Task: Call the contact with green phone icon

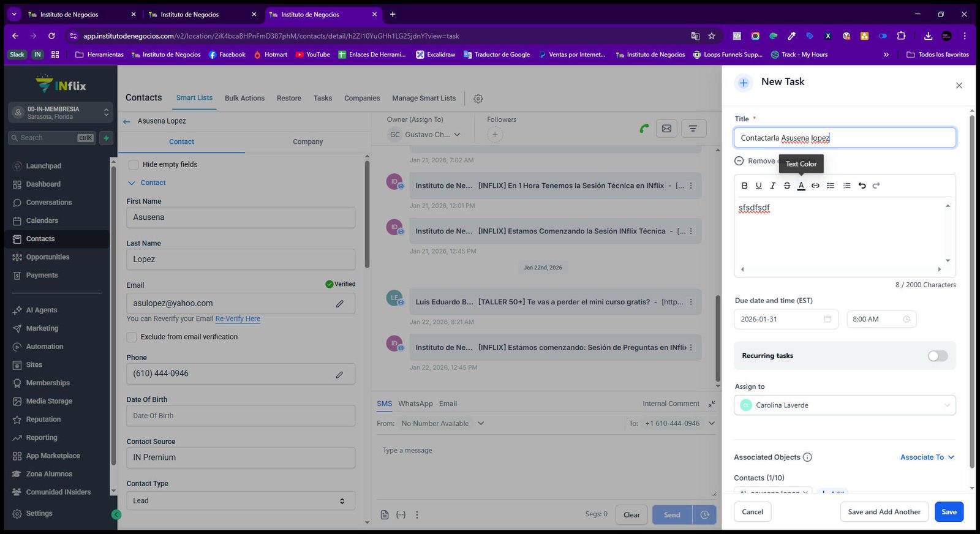Action: (644, 129)
